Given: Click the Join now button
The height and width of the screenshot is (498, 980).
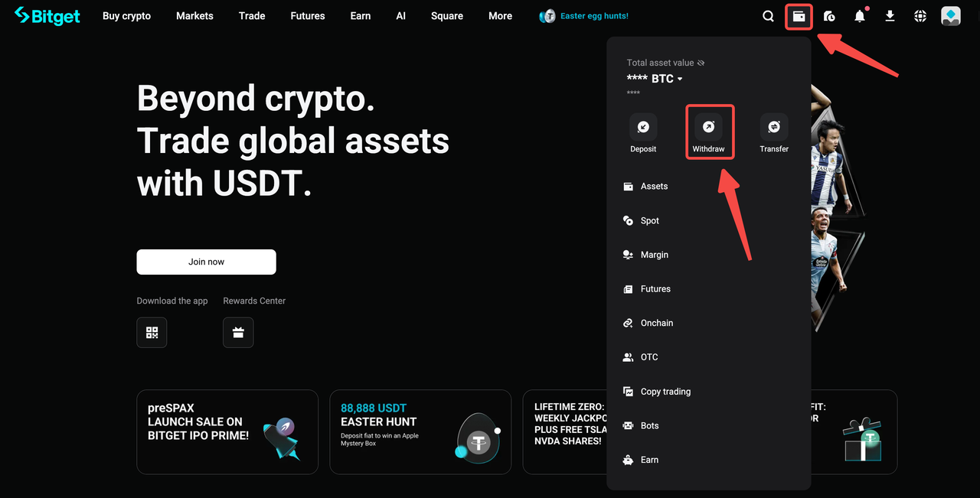Looking at the screenshot, I should click(x=206, y=262).
